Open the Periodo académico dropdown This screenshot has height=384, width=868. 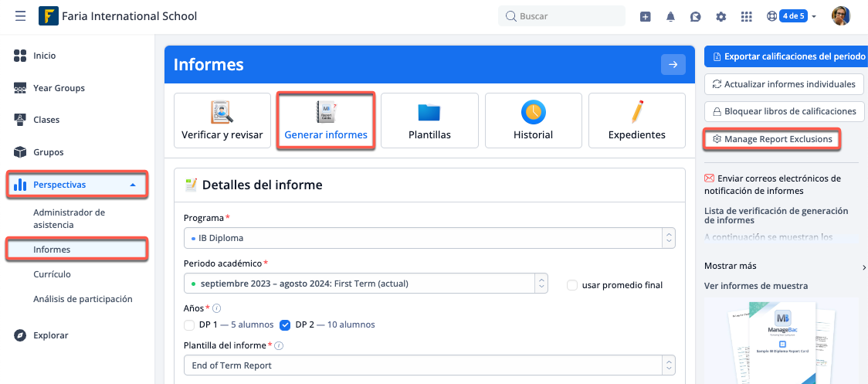tap(365, 284)
